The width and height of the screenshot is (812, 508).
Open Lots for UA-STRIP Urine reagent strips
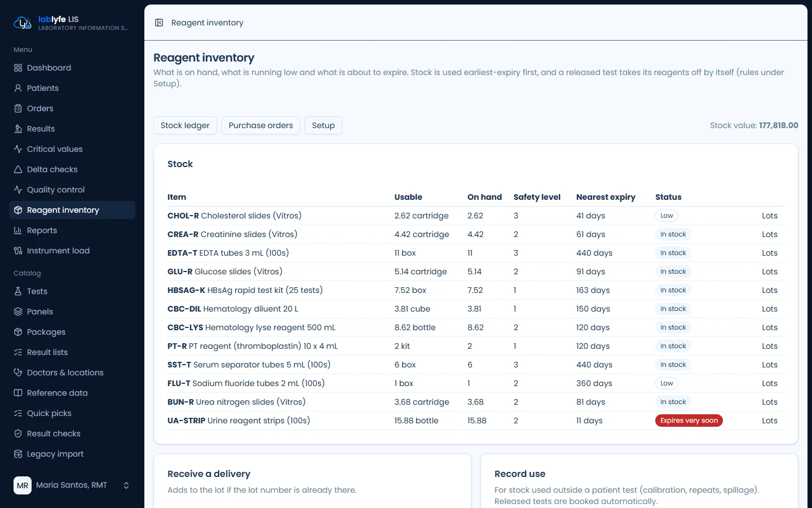coord(770,421)
